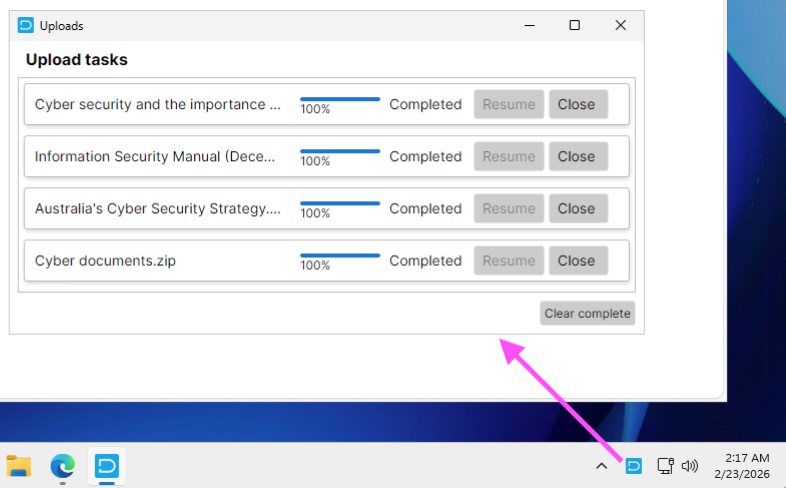Click Completed status of Australia's Cyber Security Strategy
Viewport: 786px width, 488px height.
(x=426, y=208)
